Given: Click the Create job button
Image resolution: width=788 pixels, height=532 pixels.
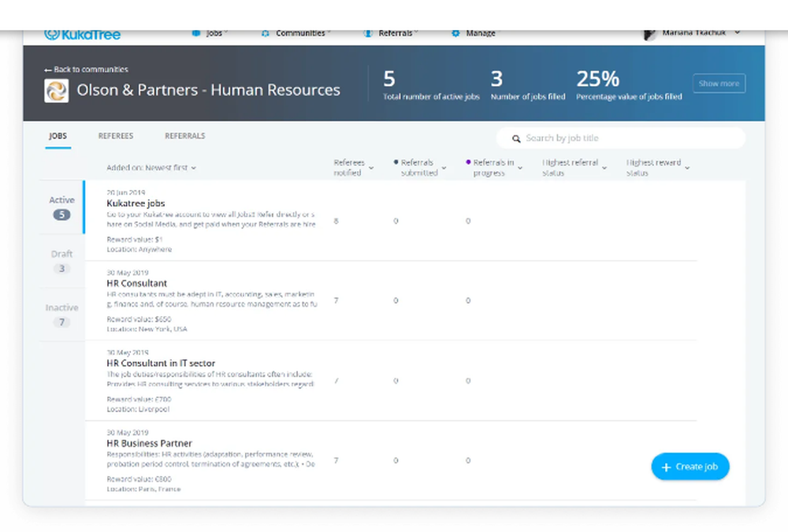Looking at the screenshot, I should coord(690,467).
